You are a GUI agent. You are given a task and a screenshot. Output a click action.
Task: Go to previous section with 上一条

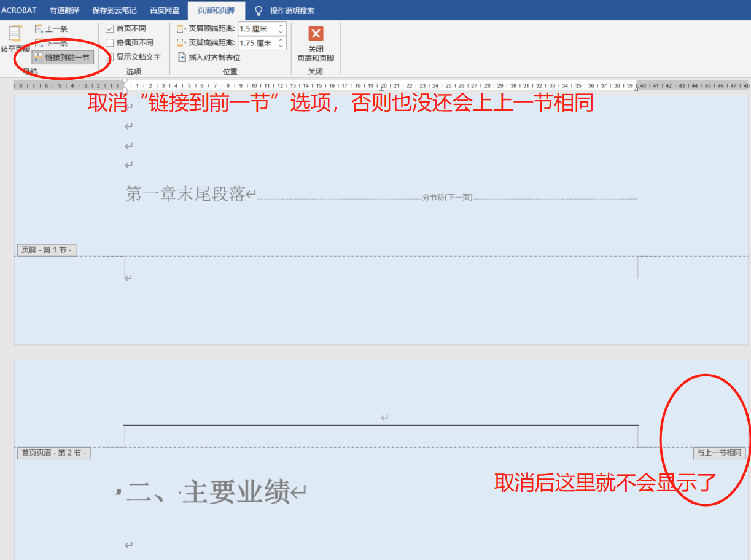(x=51, y=29)
